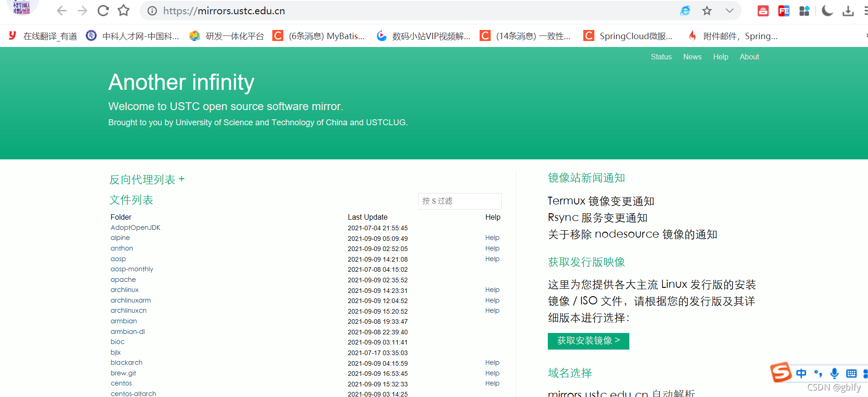Open the Status menu item
This screenshot has width=868, height=397.
click(661, 57)
